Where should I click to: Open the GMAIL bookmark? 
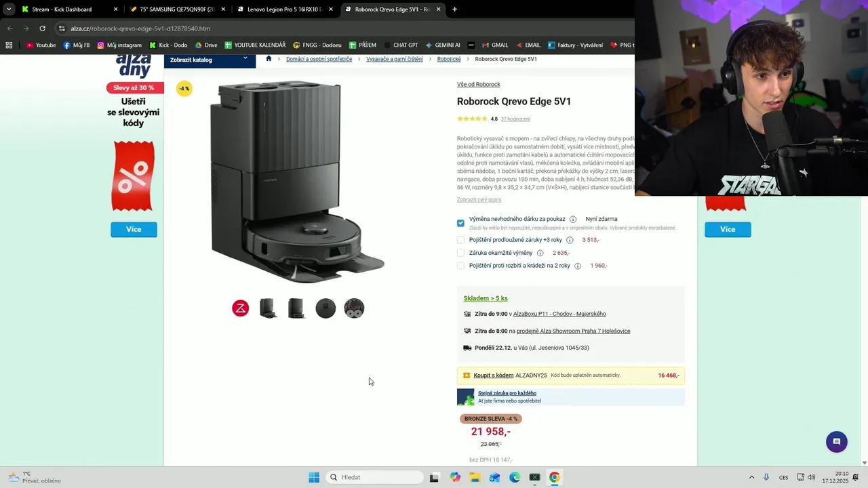(x=494, y=45)
